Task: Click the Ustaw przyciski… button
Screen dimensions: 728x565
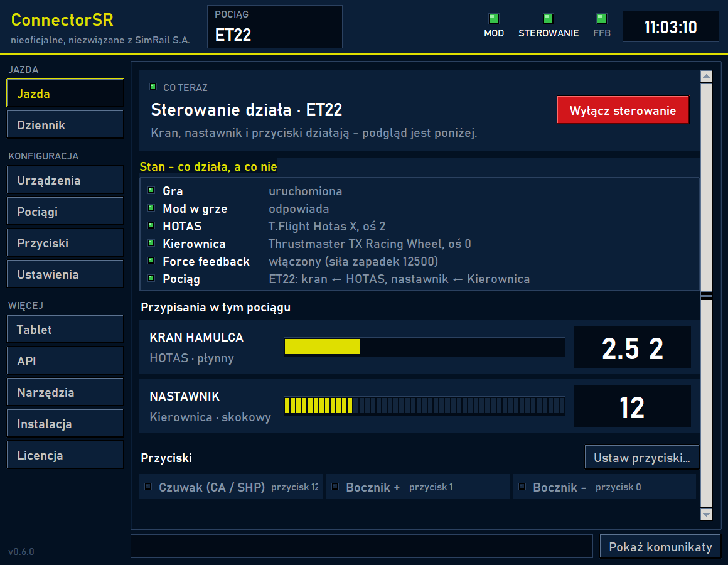Action: 641,458
